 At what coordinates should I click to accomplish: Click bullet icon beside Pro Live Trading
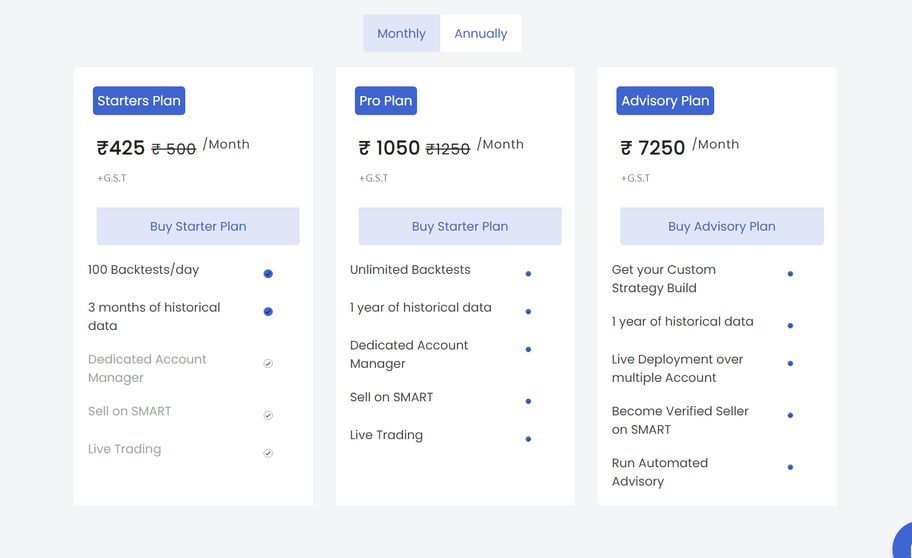528,439
